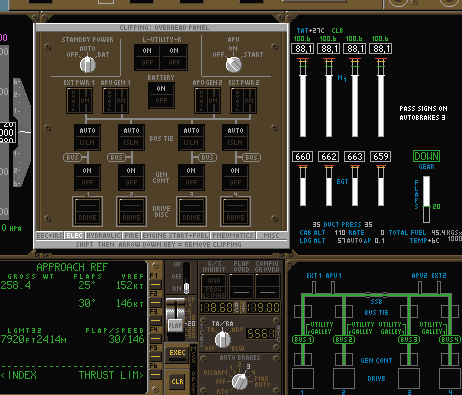The height and width of the screenshot is (395, 462).
Task: Push the G/S INHIBIT GND PROX switch
Action: pos(214,286)
